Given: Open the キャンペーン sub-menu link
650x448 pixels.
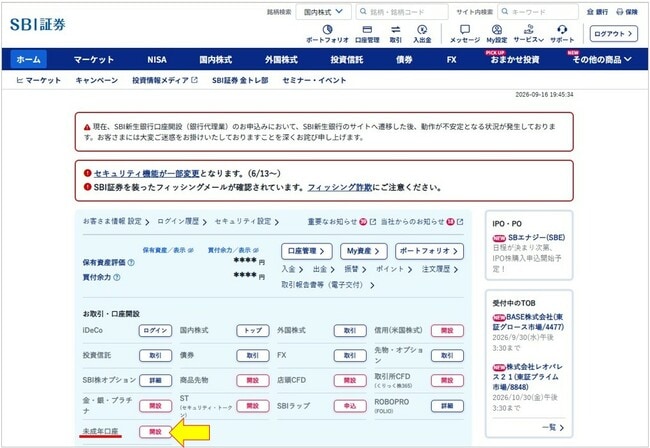Looking at the screenshot, I should (97, 80).
